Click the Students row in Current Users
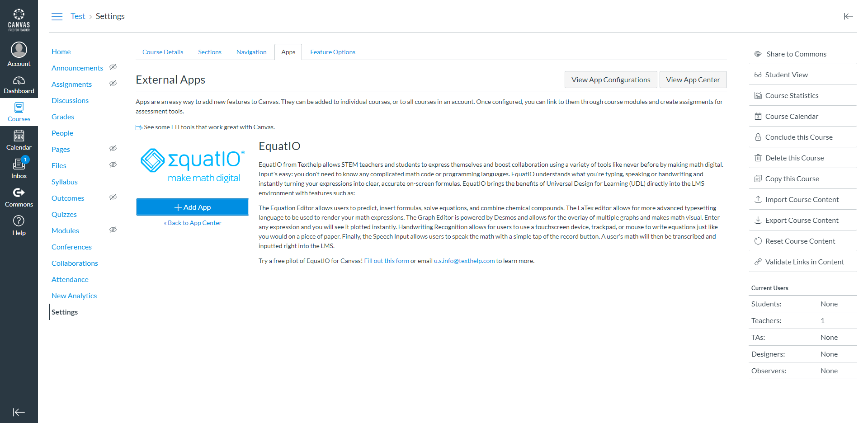 pos(803,304)
